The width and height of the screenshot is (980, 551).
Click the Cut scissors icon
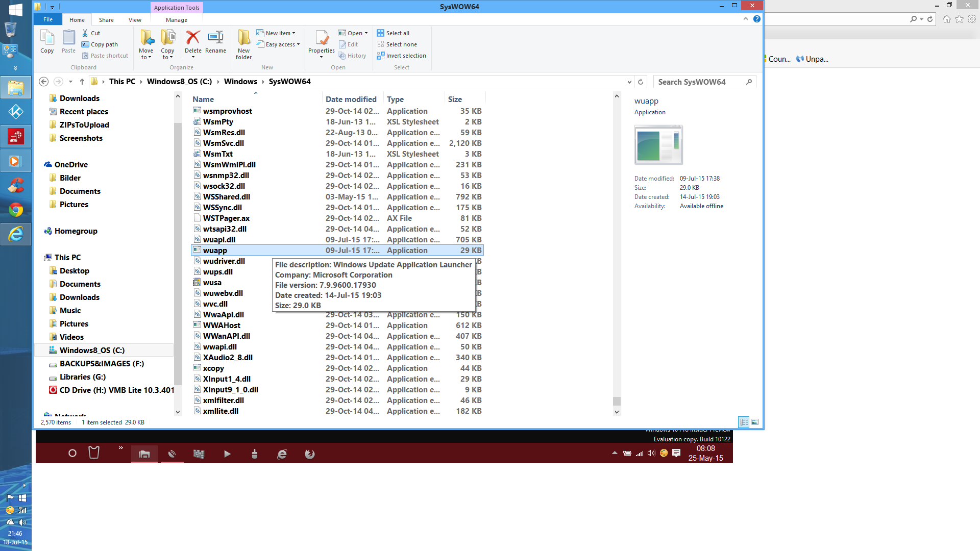[x=85, y=33]
